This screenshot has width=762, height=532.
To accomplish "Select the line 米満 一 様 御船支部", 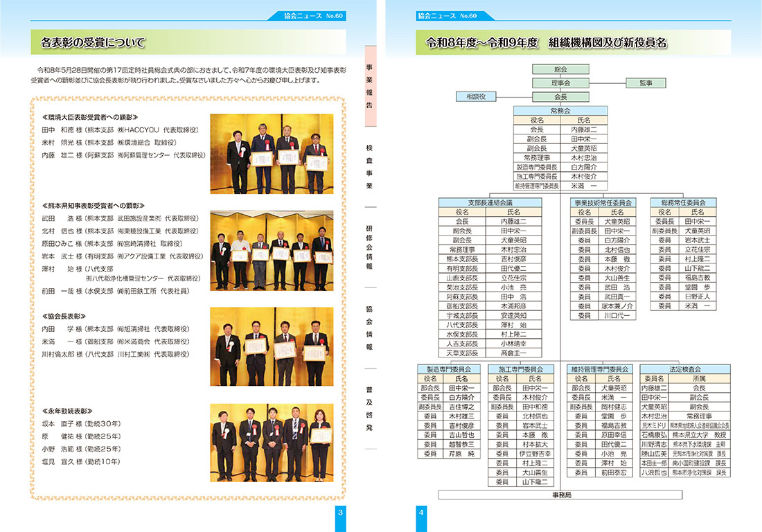I will click(x=116, y=342).
